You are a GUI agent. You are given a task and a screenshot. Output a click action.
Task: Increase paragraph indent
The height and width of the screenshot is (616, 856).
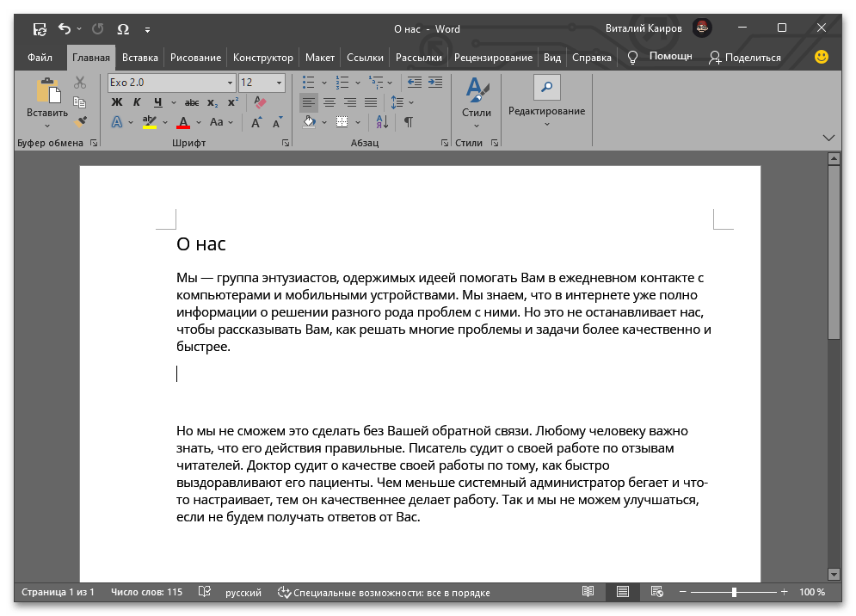pos(435,83)
